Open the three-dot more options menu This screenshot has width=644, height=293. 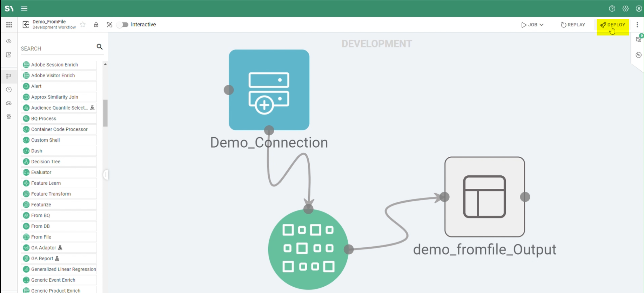tap(637, 25)
